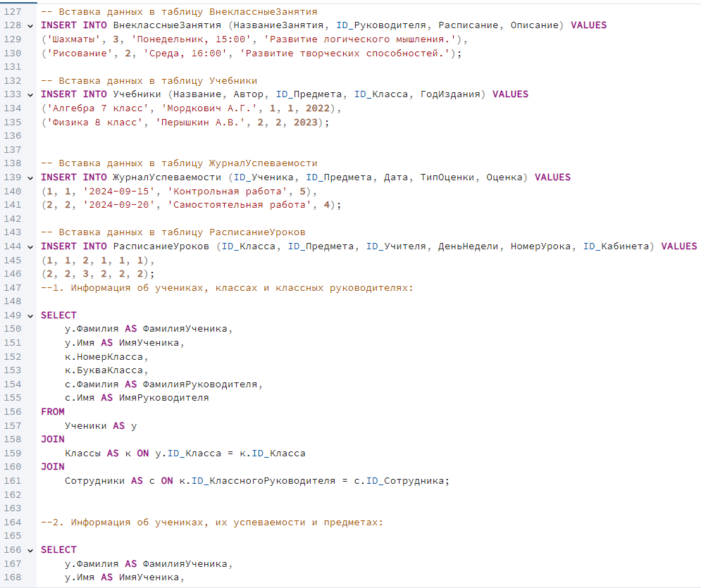Screen dimensions: 701x588
Task: Collapse the РасписаниеУроков INSERT at line 144
Action: [x=30, y=246]
